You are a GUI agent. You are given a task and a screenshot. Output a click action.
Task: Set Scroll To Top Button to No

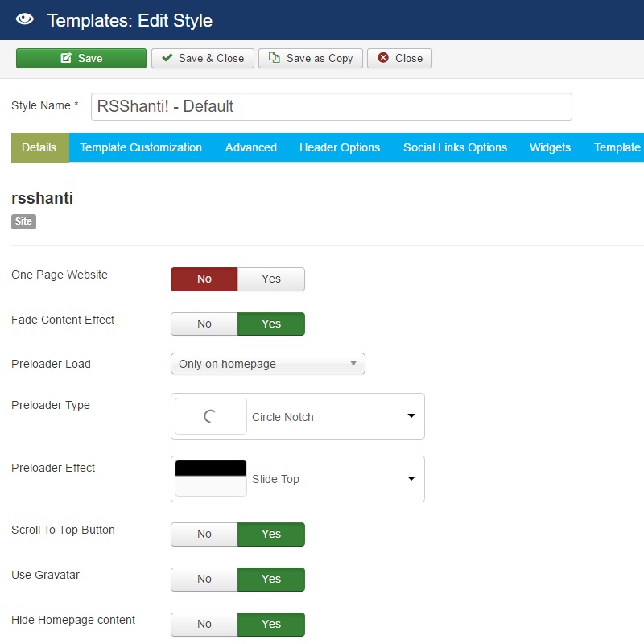pos(204,535)
